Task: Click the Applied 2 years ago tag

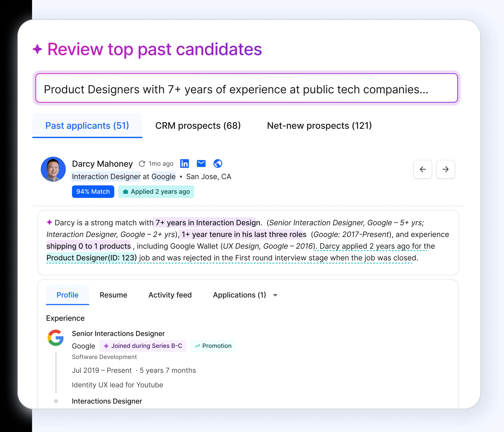Action: coord(156,192)
